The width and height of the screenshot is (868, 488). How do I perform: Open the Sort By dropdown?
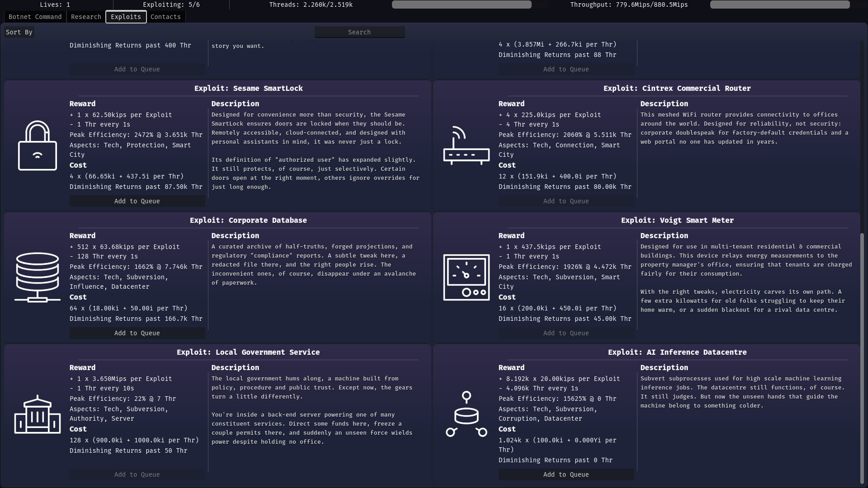point(19,32)
